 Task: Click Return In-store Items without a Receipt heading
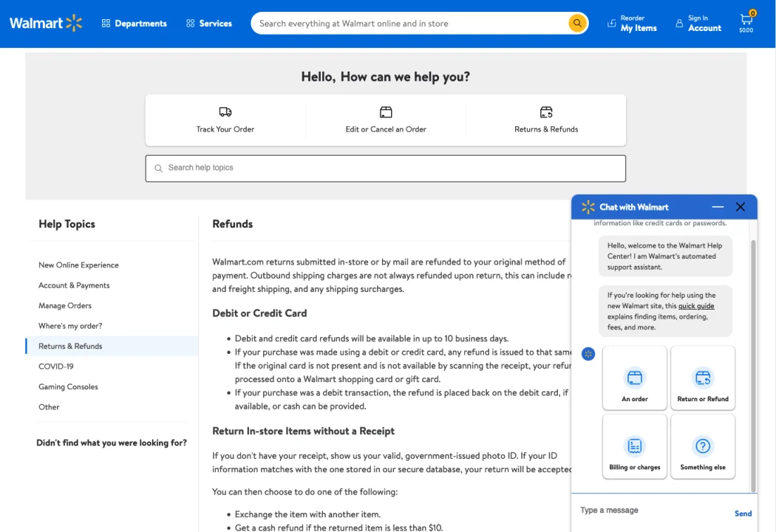pos(303,431)
